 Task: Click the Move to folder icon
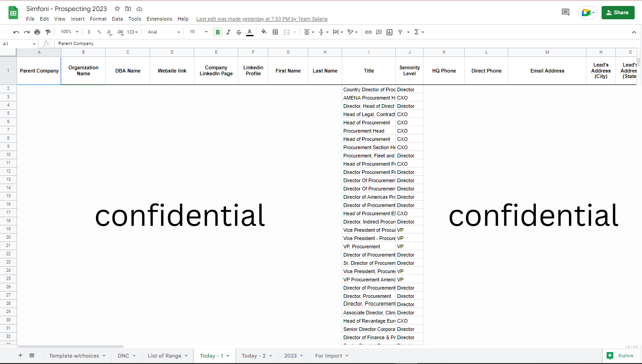click(x=128, y=9)
